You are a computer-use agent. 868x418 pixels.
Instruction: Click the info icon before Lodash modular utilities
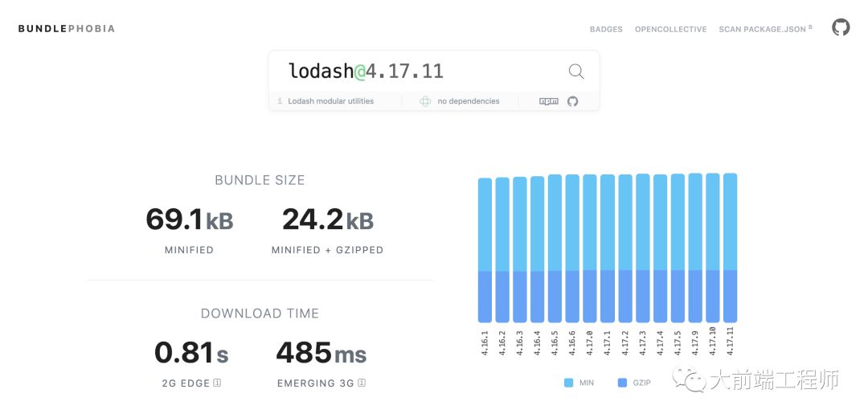(280, 101)
